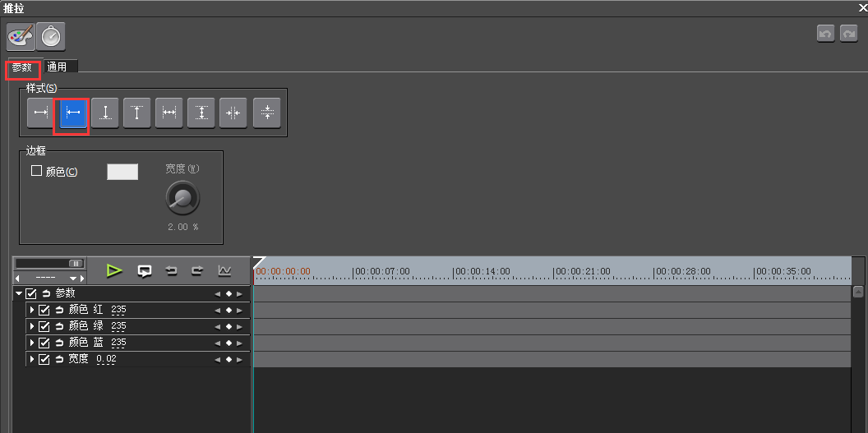Open the palette parameters page icon
Viewport: 868px width, 433px height.
coord(21,37)
